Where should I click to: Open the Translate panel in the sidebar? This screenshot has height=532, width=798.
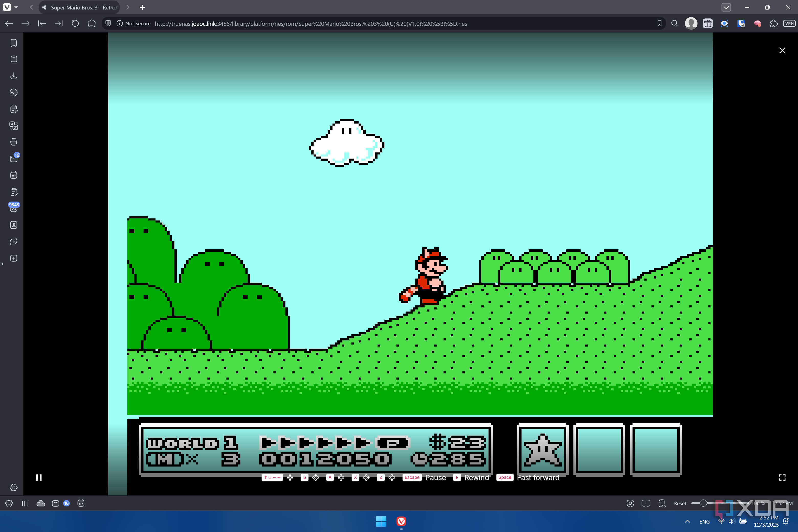tap(14, 126)
